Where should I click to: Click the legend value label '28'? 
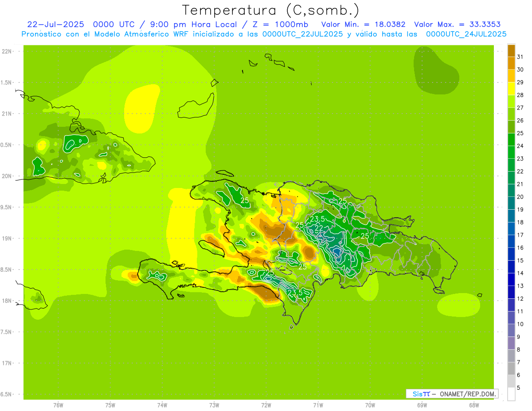coord(520,95)
